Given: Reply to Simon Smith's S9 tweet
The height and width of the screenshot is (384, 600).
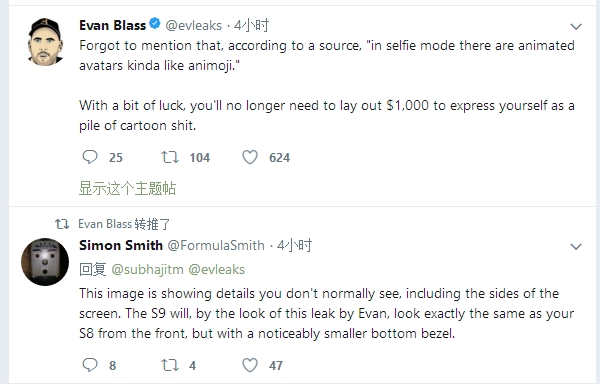Looking at the screenshot, I should pyautogui.click(x=90, y=365).
